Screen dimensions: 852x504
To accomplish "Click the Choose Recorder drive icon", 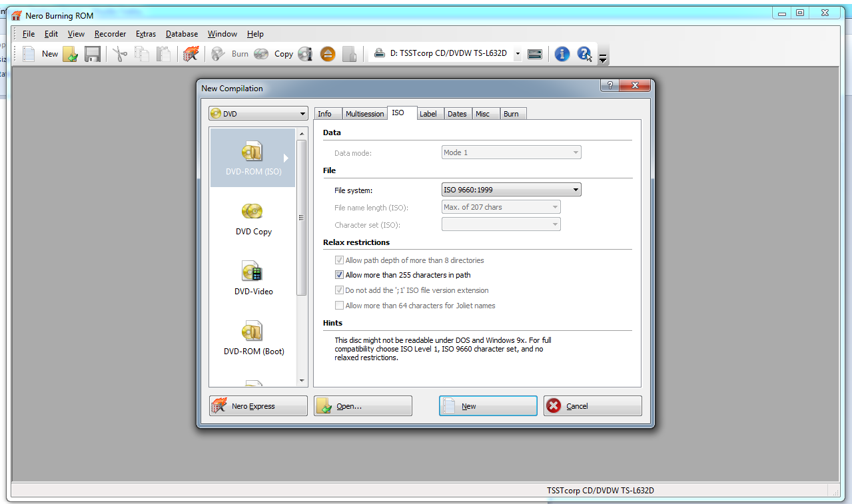I will pyautogui.click(x=534, y=54).
